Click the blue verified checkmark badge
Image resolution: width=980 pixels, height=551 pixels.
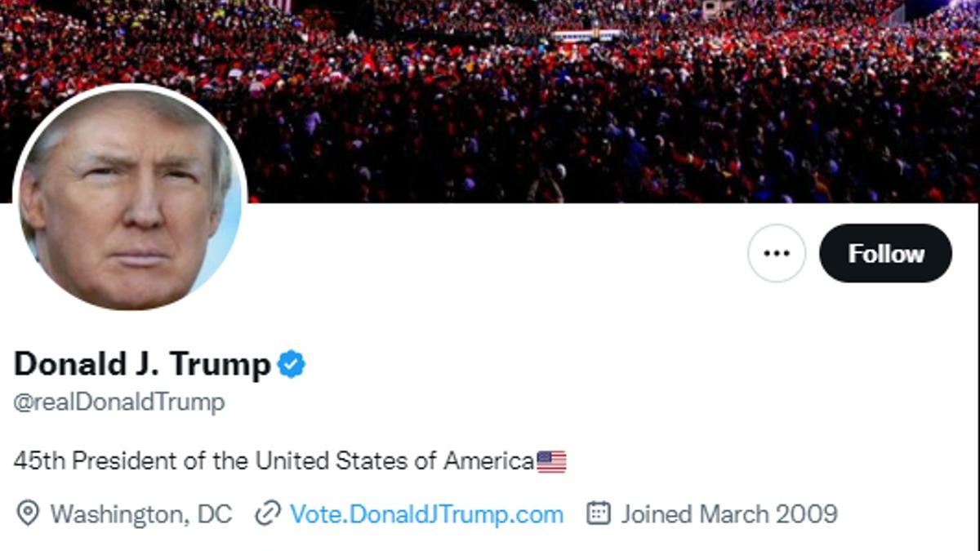291,364
